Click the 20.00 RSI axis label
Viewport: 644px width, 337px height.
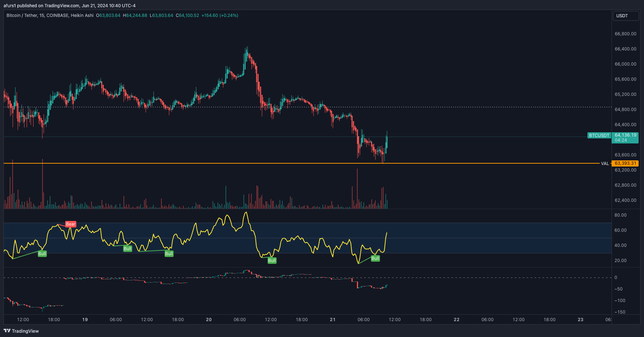[621, 261]
